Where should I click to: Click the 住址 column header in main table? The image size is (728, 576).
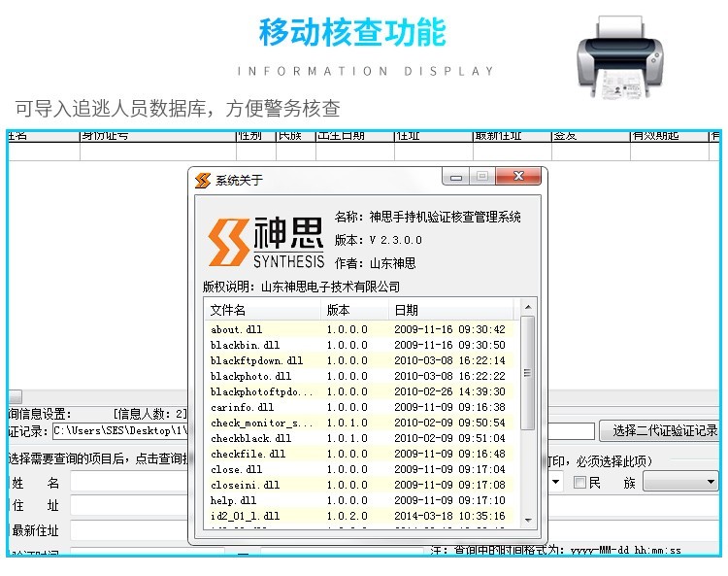[434, 136]
